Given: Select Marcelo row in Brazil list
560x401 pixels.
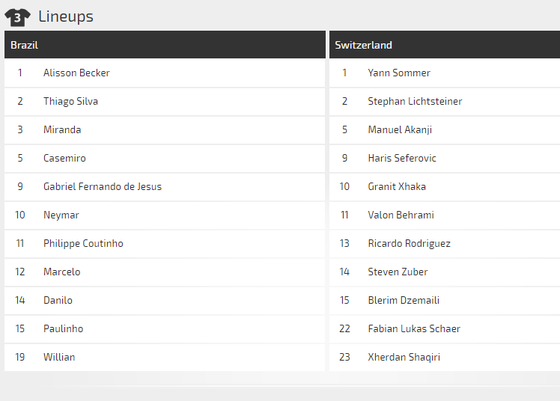Looking at the screenshot, I should pos(165,272).
